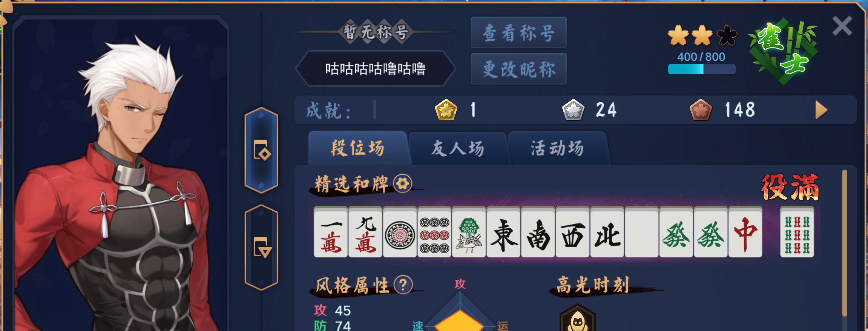
Task: Click the gold achievement badge icon
Action: tap(446, 110)
